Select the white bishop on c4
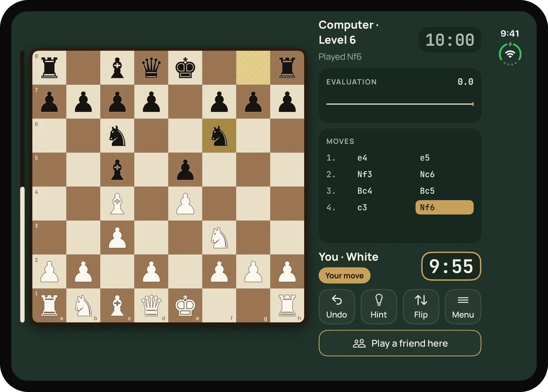 pos(117,203)
